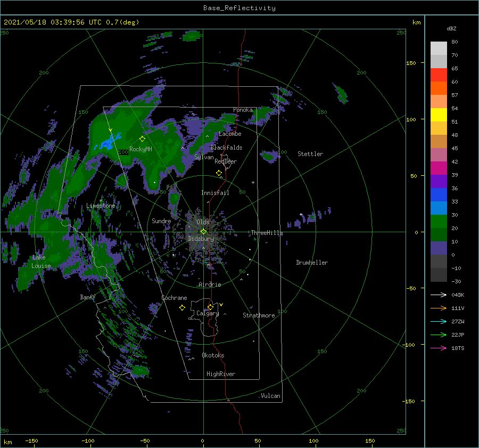Click the Okotoks label
Screen dimensions: 479x448
pyautogui.click(x=213, y=356)
